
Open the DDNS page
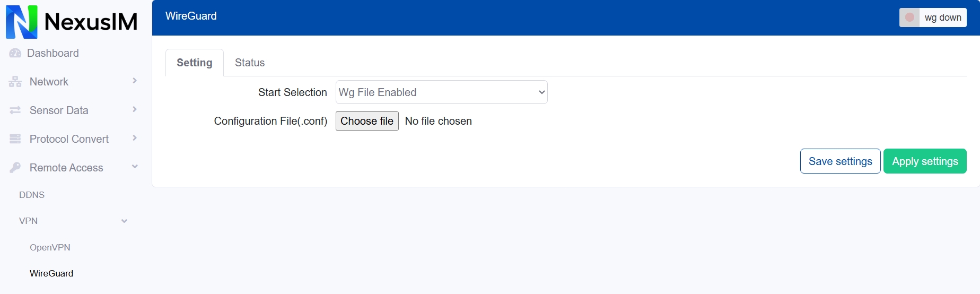(32, 195)
